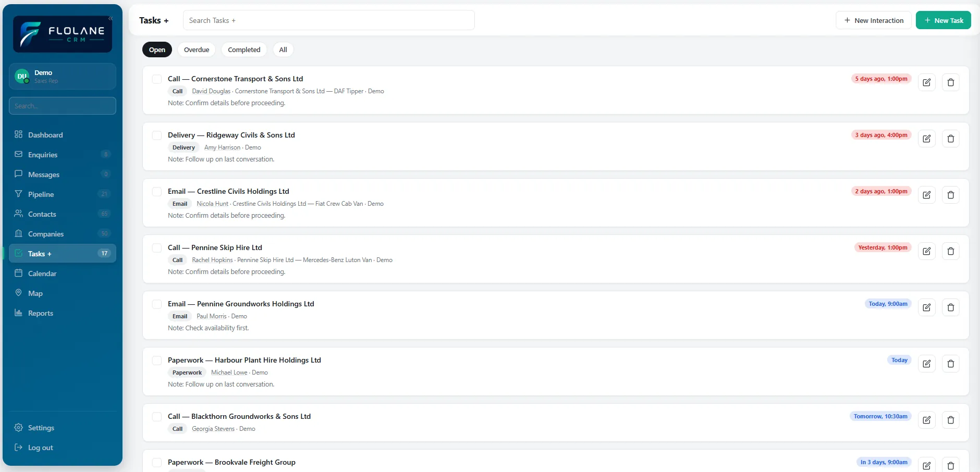Click the 'Tomorrow, 10:30am' due badge
Screen dimensions: 980x472
tap(880, 417)
